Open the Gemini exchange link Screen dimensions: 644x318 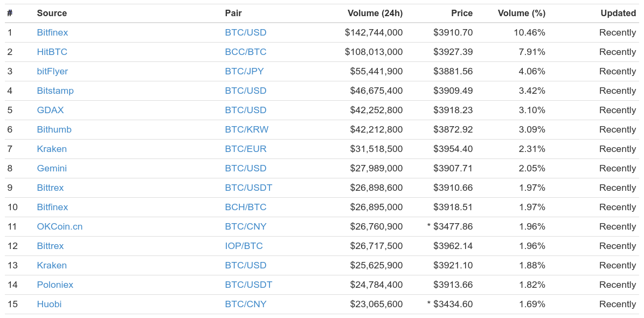52,168
